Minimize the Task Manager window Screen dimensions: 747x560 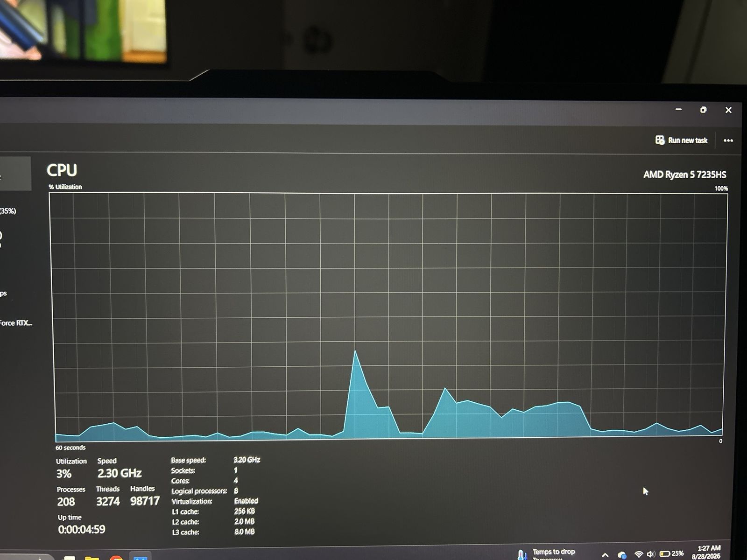pos(679,110)
